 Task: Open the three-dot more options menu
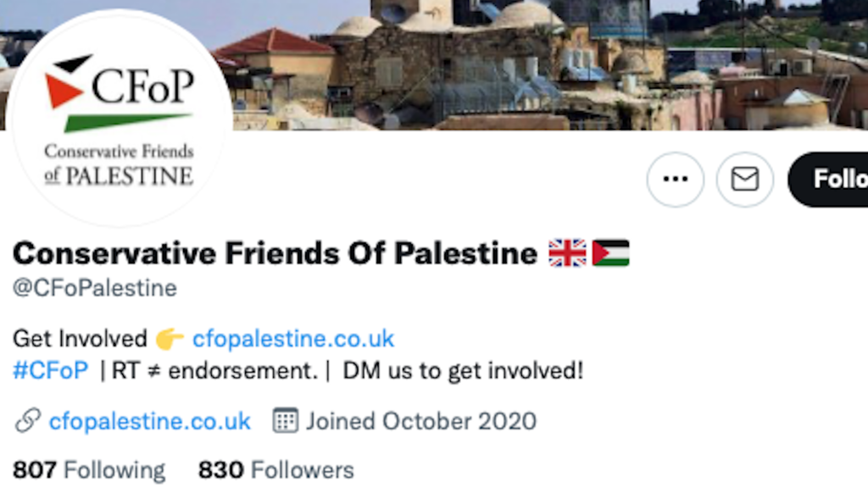(675, 180)
